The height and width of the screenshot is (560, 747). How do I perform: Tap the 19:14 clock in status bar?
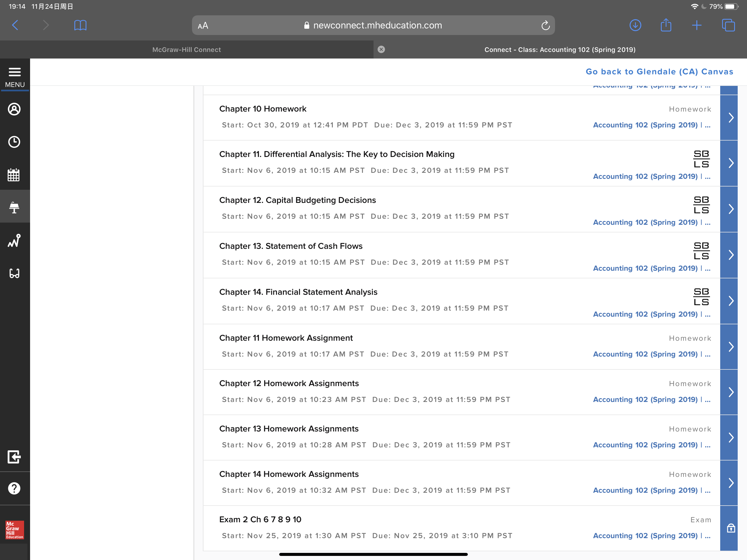pyautogui.click(x=17, y=6)
